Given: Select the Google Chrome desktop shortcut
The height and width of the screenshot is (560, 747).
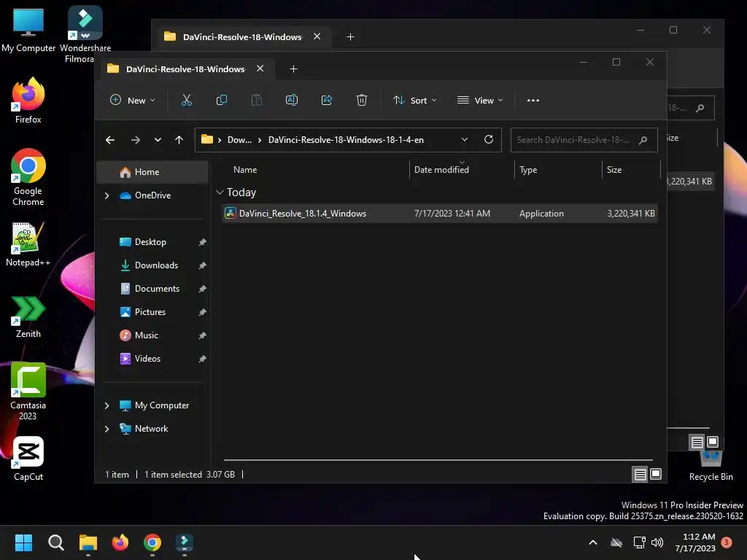Looking at the screenshot, I should coord(28,177).
